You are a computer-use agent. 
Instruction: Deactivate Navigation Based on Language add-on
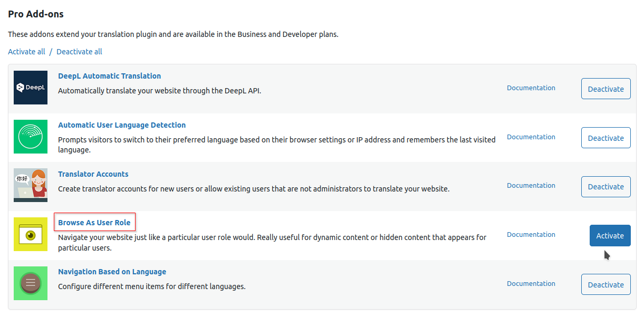(x=605, y=284)
